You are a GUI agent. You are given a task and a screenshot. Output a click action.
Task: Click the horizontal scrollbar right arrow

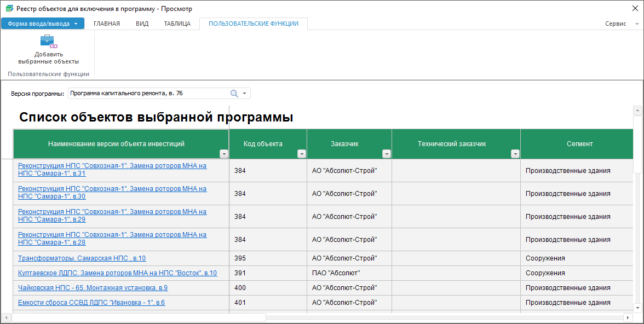(628, 317)
